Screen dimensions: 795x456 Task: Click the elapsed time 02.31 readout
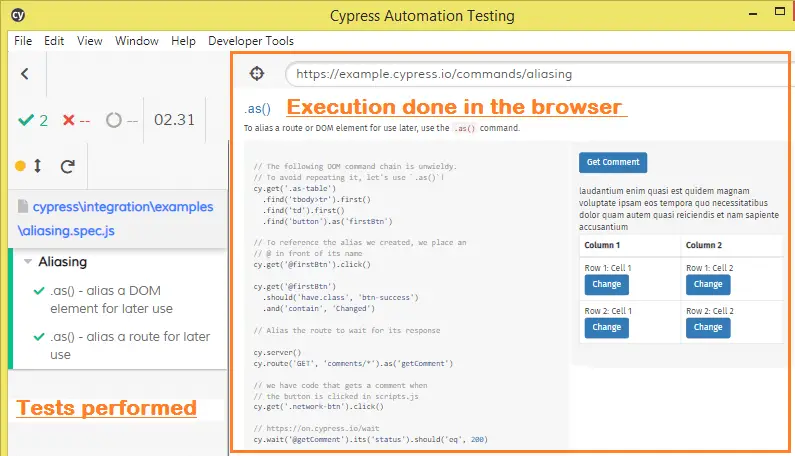(174, 120)
